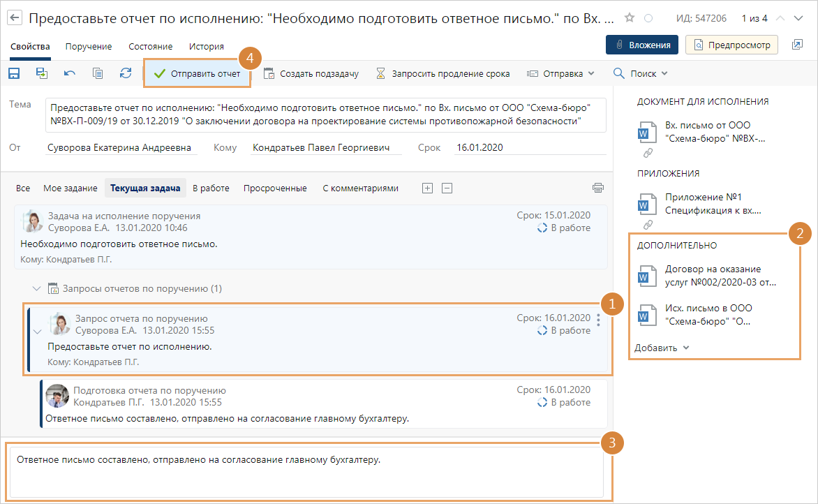
Task: Switch to the История tab
Action: tap(206, 47)
